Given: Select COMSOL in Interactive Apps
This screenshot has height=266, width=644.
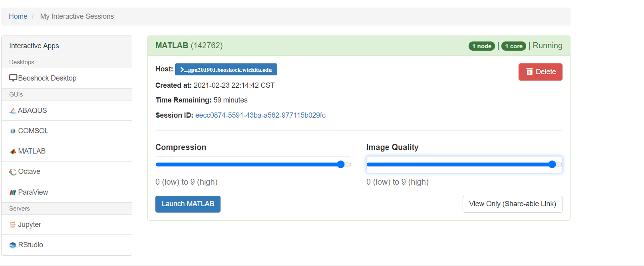Looking at the screenshot, I should click(67, 131).
